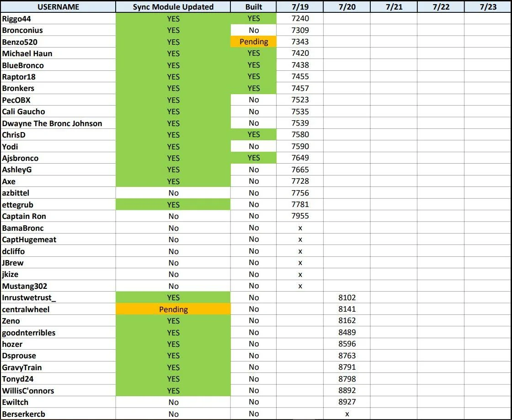Click the 7781 cell for ettegrub
The height and width of the screenshot is (420, 512).
click(x=300, y=204)
